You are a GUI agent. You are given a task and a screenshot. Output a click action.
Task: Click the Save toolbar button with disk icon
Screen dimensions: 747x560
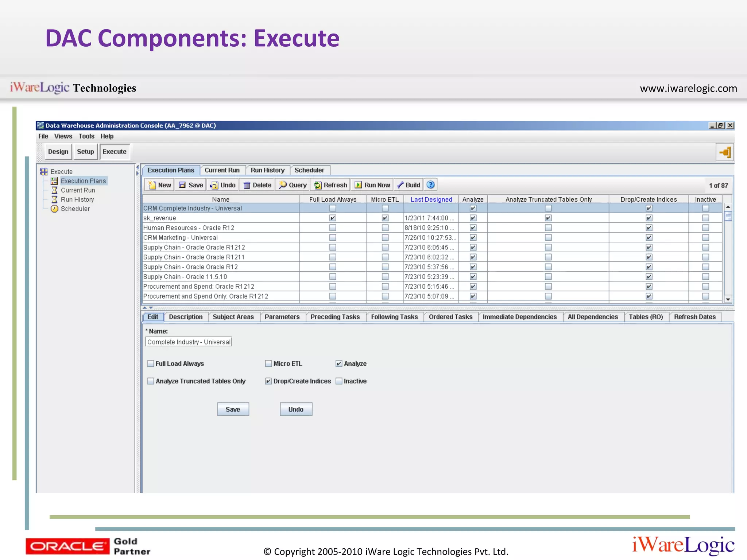point(191,185)
